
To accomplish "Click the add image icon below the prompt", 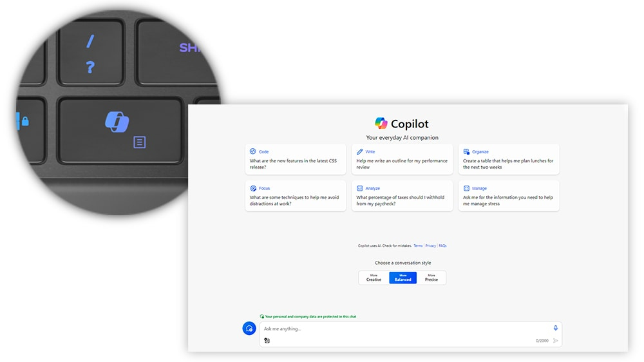I will (x=267, y=341).
